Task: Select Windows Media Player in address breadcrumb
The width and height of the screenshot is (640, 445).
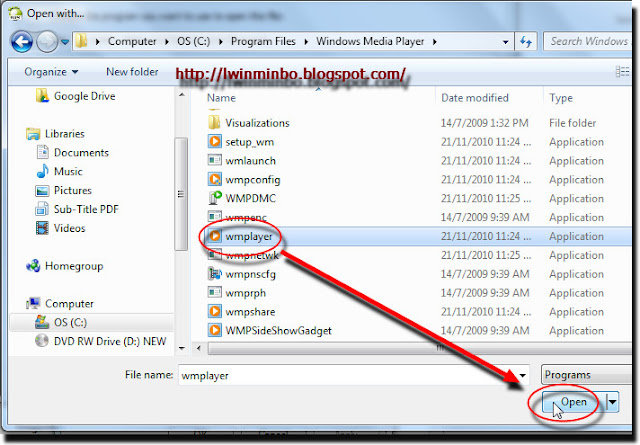Action: 370,41
